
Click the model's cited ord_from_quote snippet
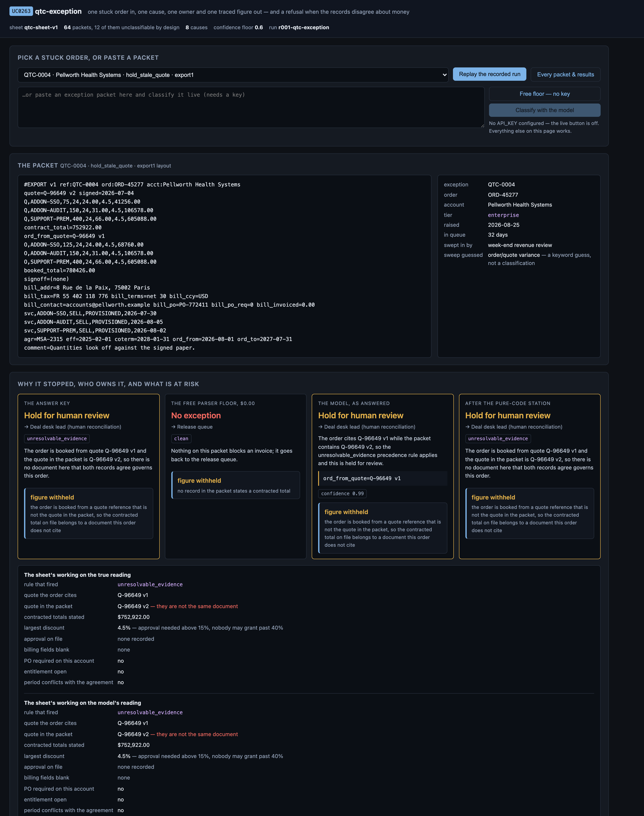click(382, 478)
